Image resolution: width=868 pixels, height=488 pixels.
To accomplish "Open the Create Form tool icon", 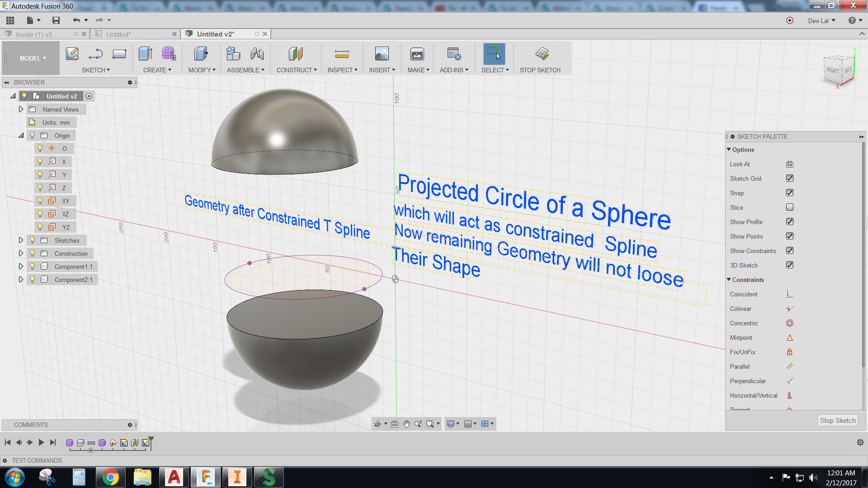I will (169, 54).
